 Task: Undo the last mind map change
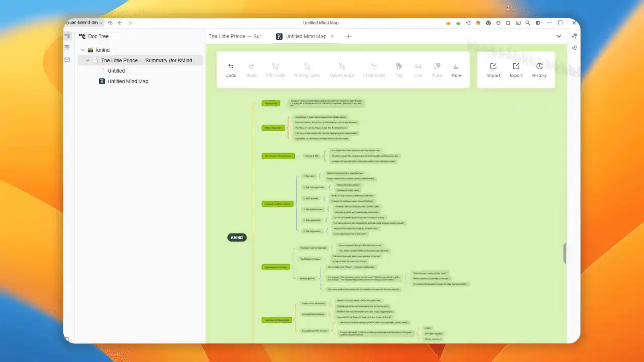[x=231, y=70]
